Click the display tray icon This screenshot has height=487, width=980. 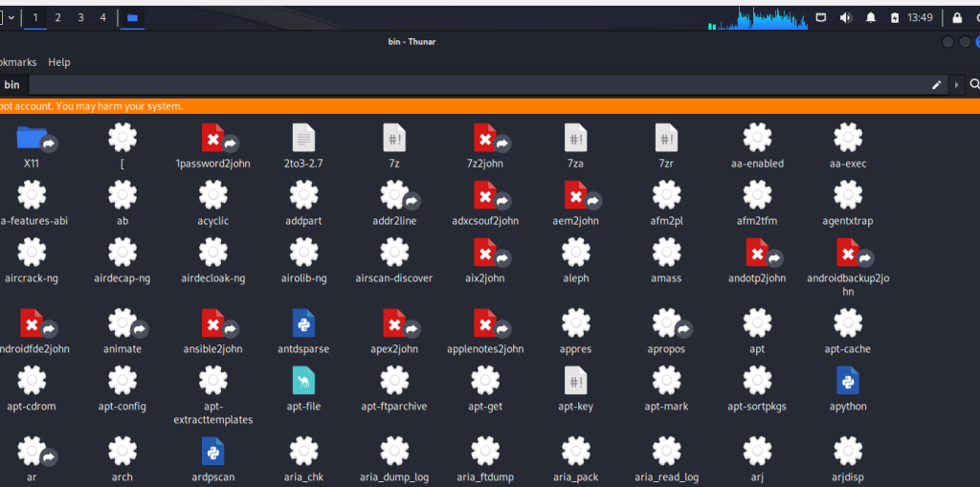(820, 17)
